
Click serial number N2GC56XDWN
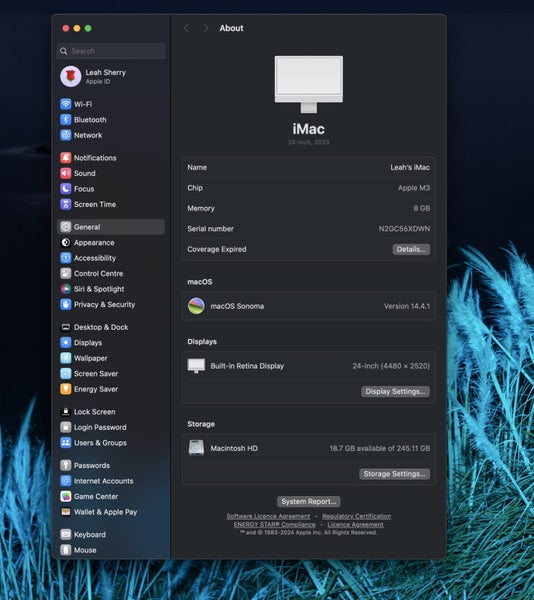tap(404, 228)
